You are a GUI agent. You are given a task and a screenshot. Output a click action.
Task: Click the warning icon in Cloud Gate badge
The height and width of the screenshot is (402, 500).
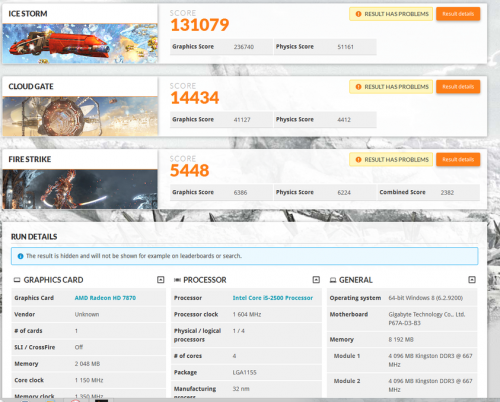pos(358,87)
